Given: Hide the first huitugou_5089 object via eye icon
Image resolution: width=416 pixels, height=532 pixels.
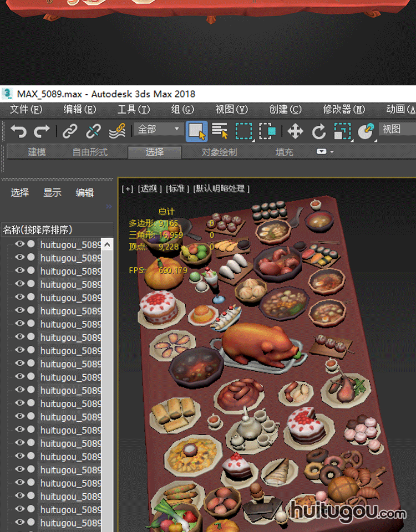Looking at the screenshot, I should pyautogui.click(x=20, y=244).
